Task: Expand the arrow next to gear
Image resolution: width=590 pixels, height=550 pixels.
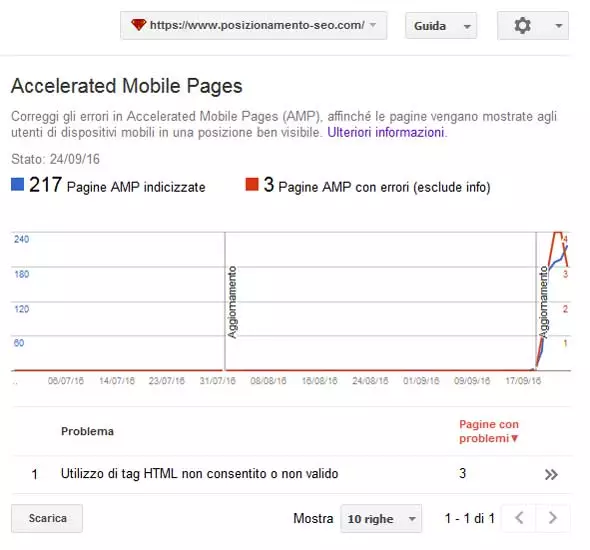Action: (x=559, y=26)
